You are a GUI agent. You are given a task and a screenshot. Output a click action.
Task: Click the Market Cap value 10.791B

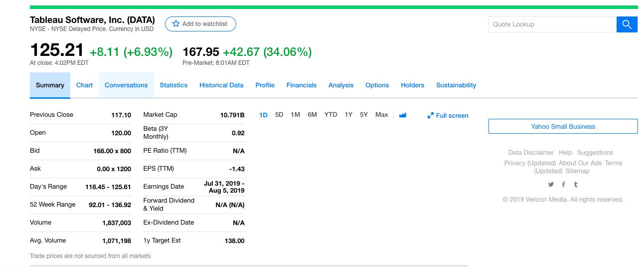232,115
